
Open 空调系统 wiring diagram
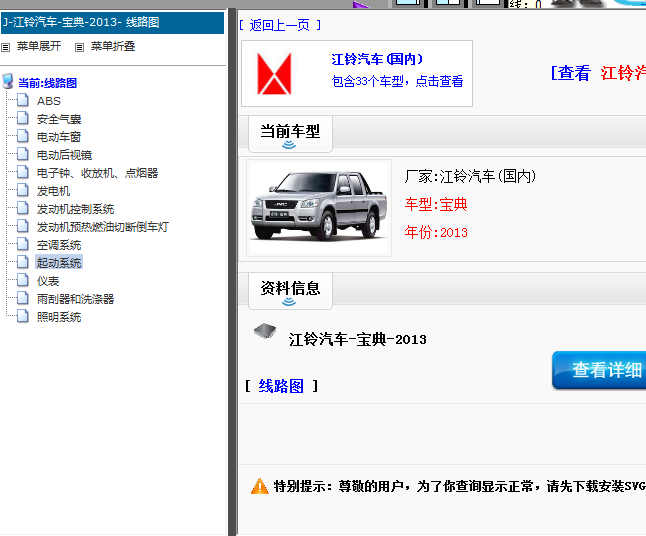pos(59,245)
